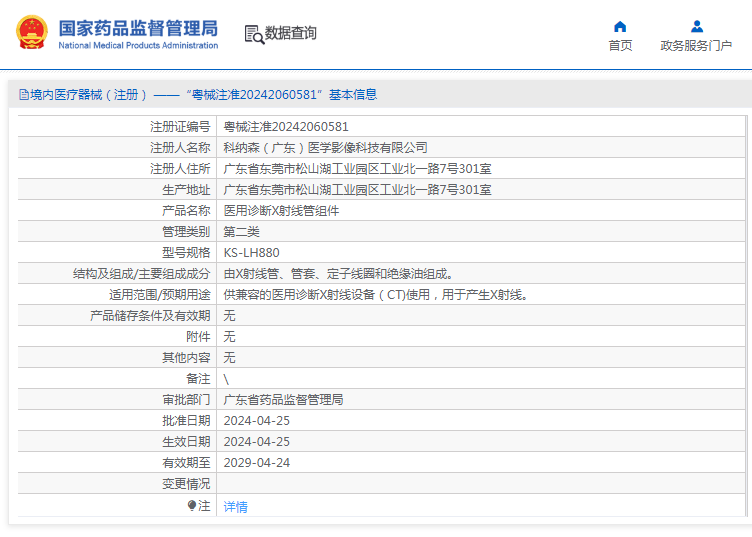Image resolution: width=752 pixels, height=537 pixels.
Task: Click 无 in 产品储存条件及有效期 row
Action: pos(229,315)
